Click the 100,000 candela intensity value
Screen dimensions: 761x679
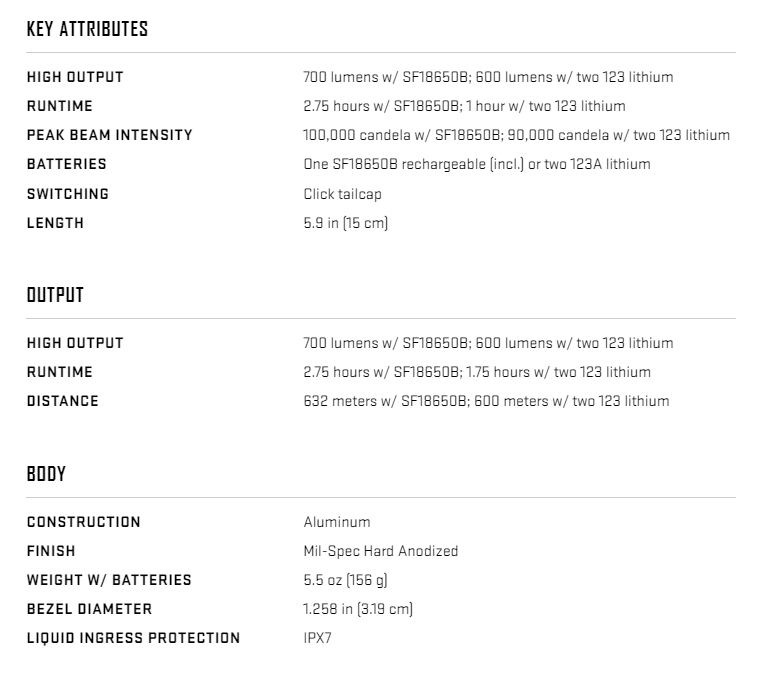(516, 135)
